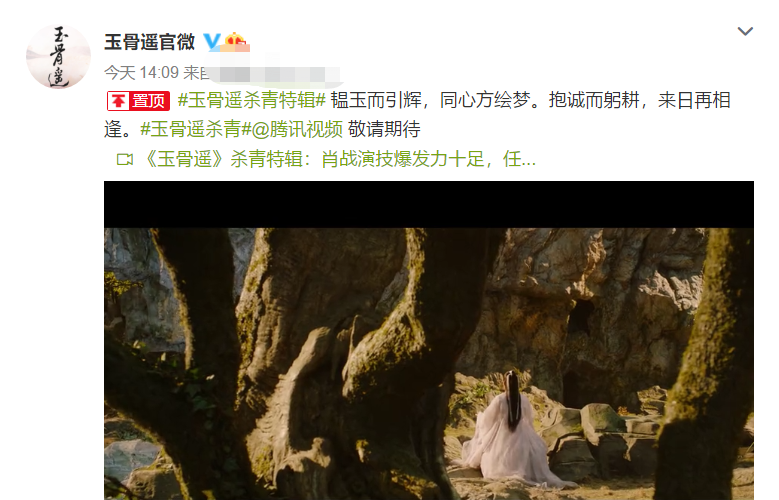The image size is (779, 500).
Task: Open the 《玉骨遥》杀青特辑 video link
Action: pyautogui.click(x=338, y=160)
